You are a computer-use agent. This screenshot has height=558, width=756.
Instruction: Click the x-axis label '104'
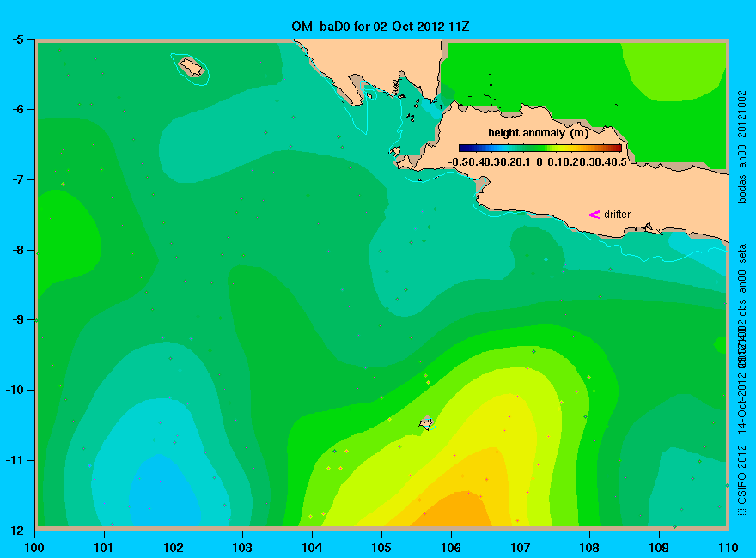pyautogui.click(x=312, y=548)
